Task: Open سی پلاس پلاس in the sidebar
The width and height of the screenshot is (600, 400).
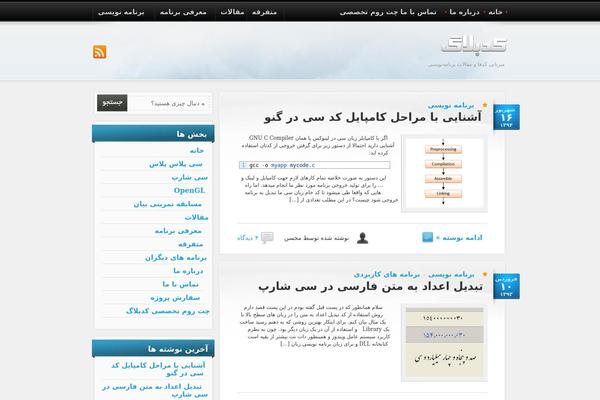Action: tap(176, 164)
